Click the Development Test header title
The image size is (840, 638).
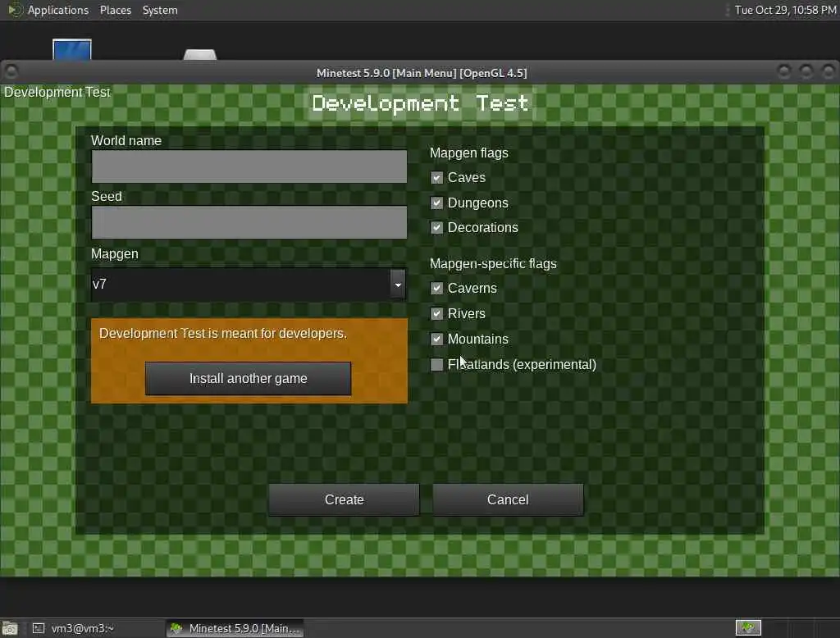pyautogui.click(x=420, y=103)
